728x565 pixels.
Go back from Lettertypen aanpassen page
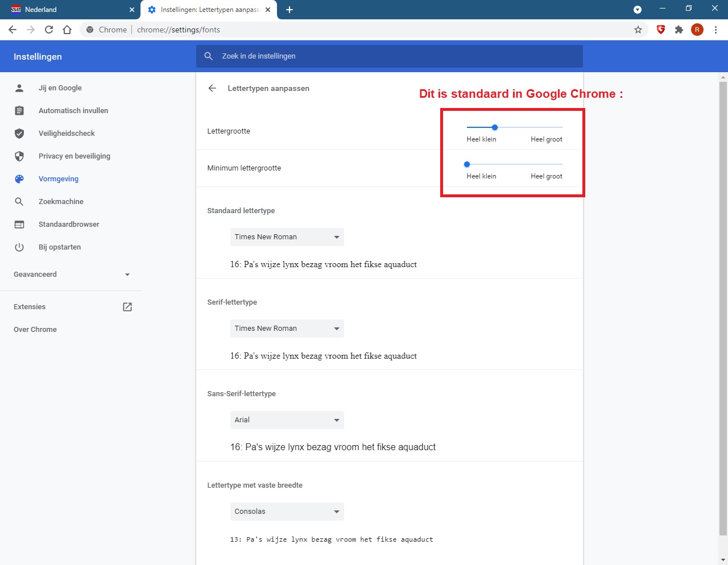(x=212, y=88)
